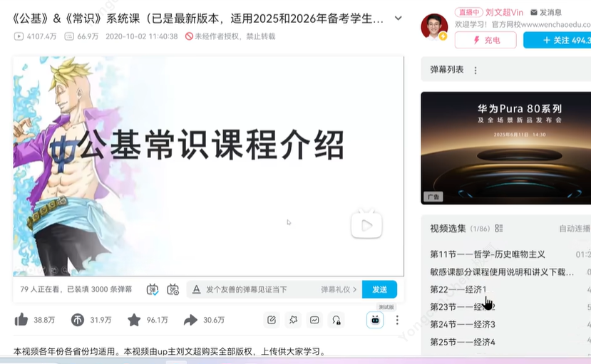This screenshot has height=364, width=591.
Task: Open the danmaku settings icon
Action: 173,289
